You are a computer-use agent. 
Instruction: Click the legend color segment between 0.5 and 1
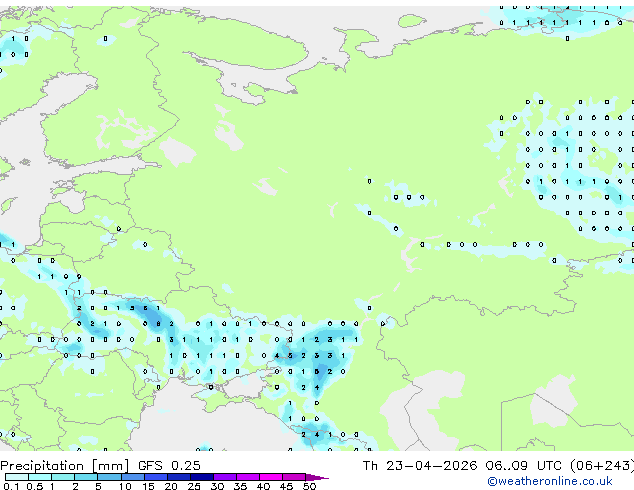pyautogui.click(x=40, y=477)
